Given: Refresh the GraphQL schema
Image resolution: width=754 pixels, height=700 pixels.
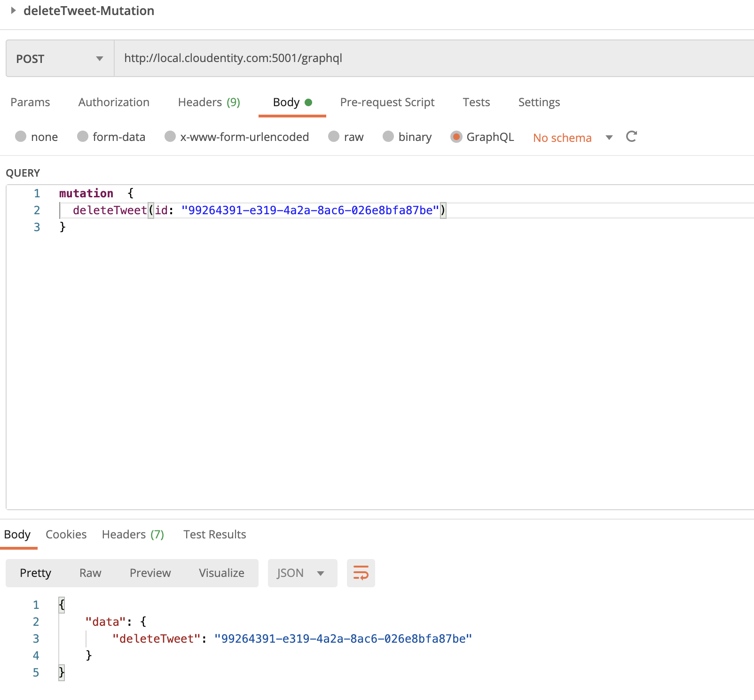Looking at the screenshot, I should [x=631, y=136].
